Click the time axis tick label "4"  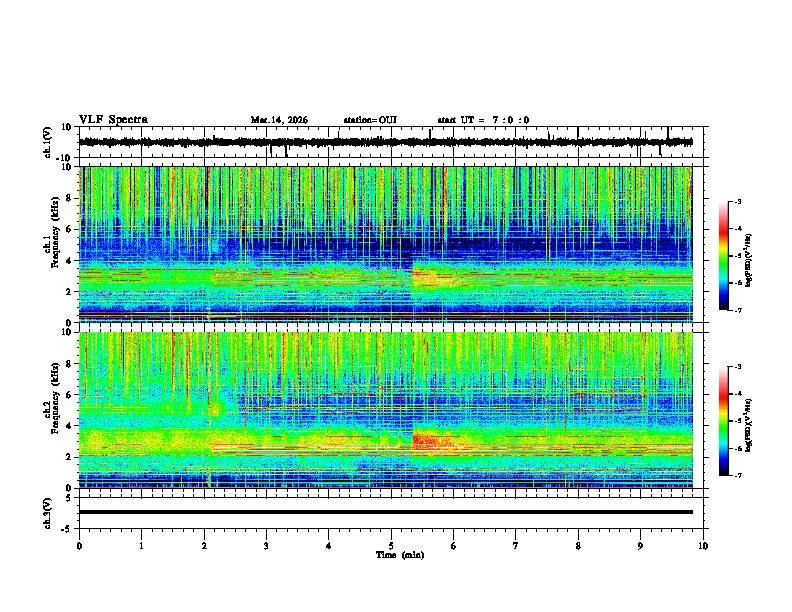329,546
